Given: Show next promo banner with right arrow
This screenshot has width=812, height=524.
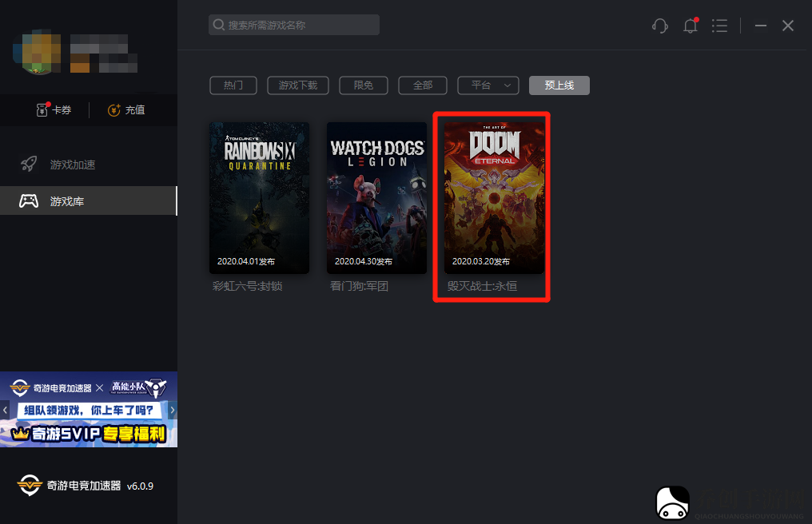Looking at the screenshot, I should click(x=173, y=410).
